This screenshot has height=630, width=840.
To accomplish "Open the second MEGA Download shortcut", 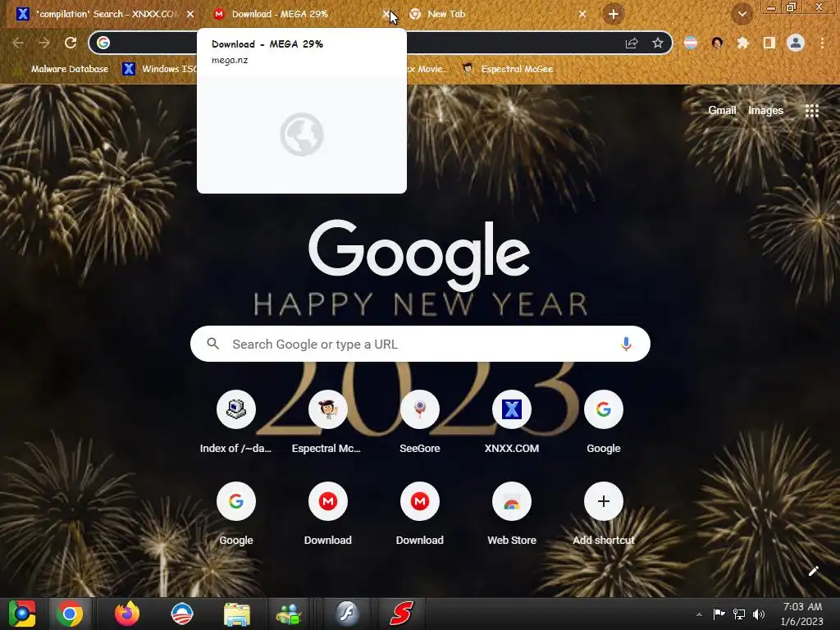I will tap(419, 514).
